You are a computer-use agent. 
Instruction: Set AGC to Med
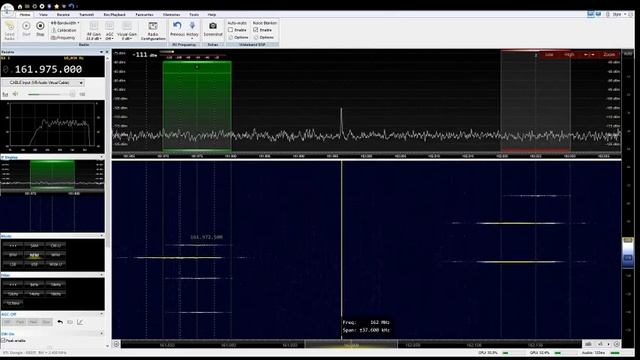[33, 322]
